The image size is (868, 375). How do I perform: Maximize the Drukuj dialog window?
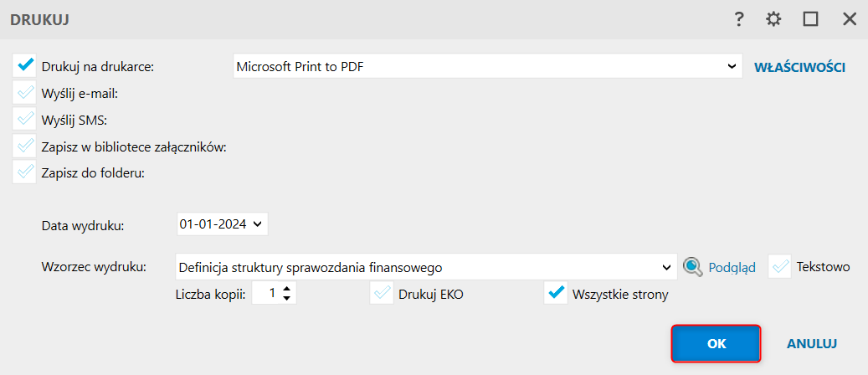coord(810,19)
